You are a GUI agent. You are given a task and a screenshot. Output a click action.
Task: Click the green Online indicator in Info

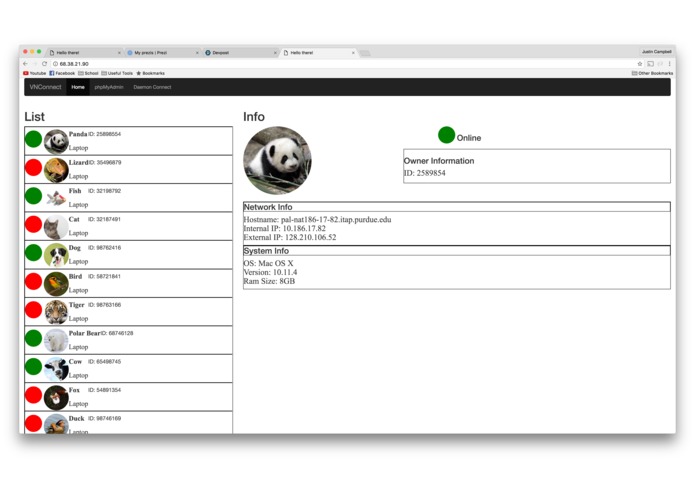[446, 135]
